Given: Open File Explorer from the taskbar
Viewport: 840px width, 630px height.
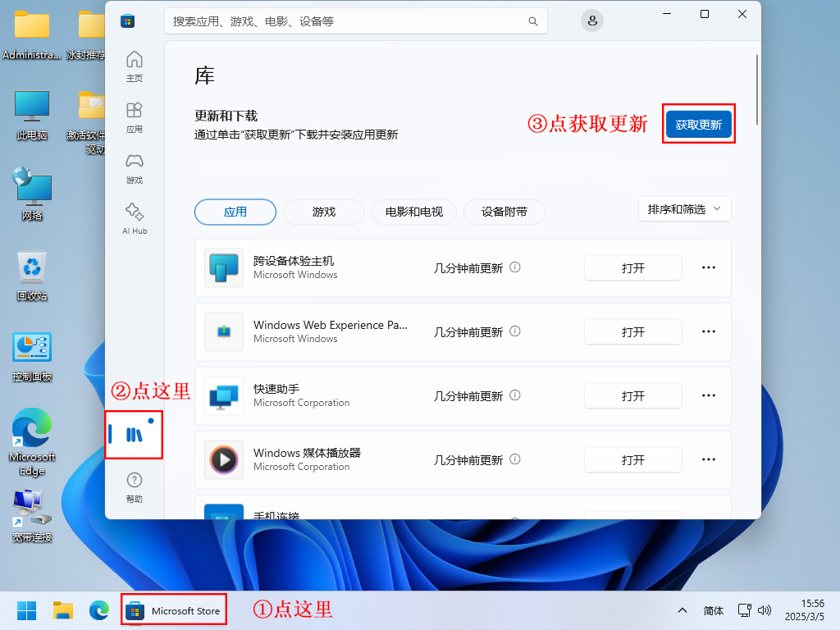Looking at the screenshot, I should coord(62,610).
